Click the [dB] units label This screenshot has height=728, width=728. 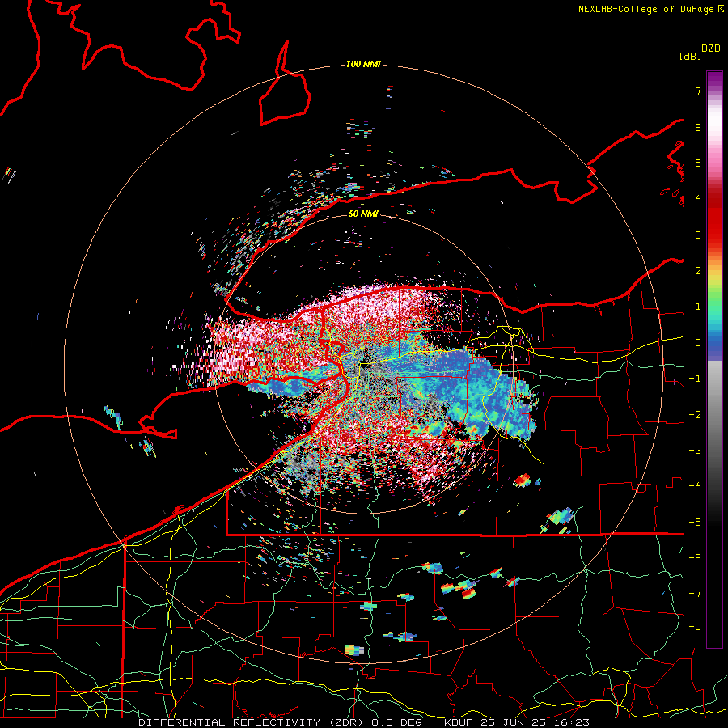coord(691,56)
